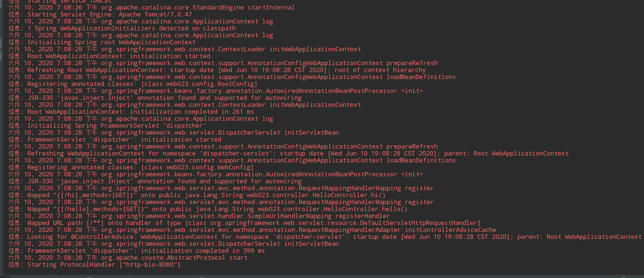644x278 pixels.
Task: Click the Mapped '/hello' HelloController.hello() line
Action: tap(208, 209)
